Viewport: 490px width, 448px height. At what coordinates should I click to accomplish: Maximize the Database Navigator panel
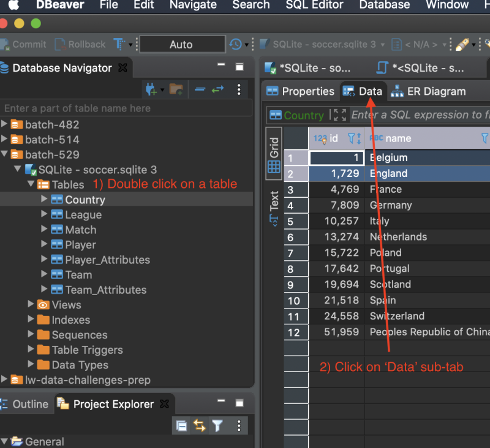239,67
